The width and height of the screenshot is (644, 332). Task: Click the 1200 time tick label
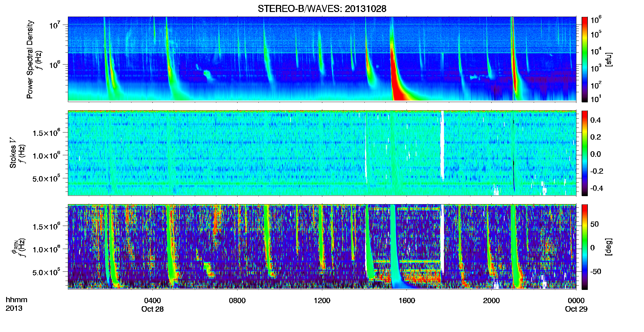[x=322, y=300]
